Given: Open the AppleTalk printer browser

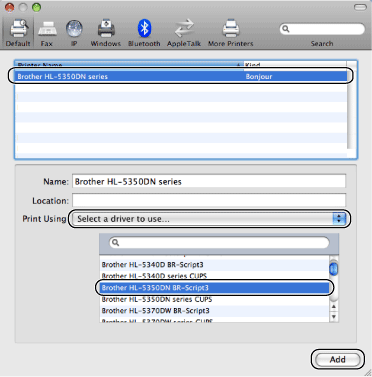Looking at the screenshot, I should pyautogui.click(x=184, y=32).
